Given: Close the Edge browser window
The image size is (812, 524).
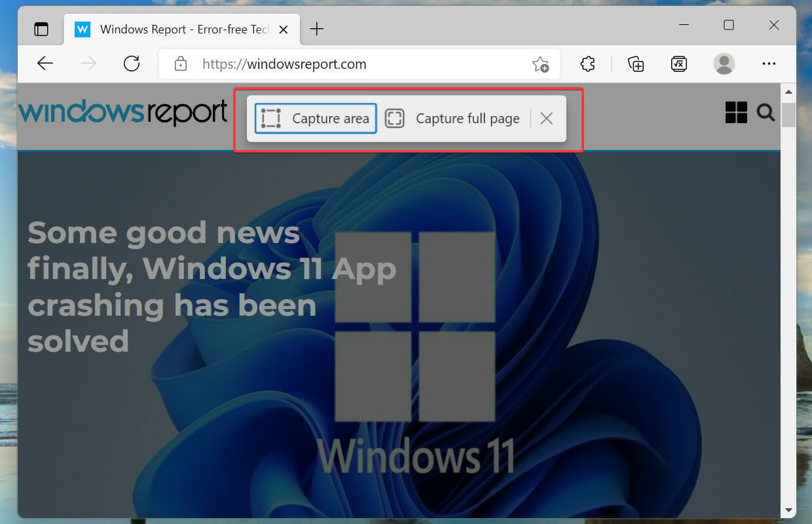Looking at the screenshot, I should click(774, 26).
